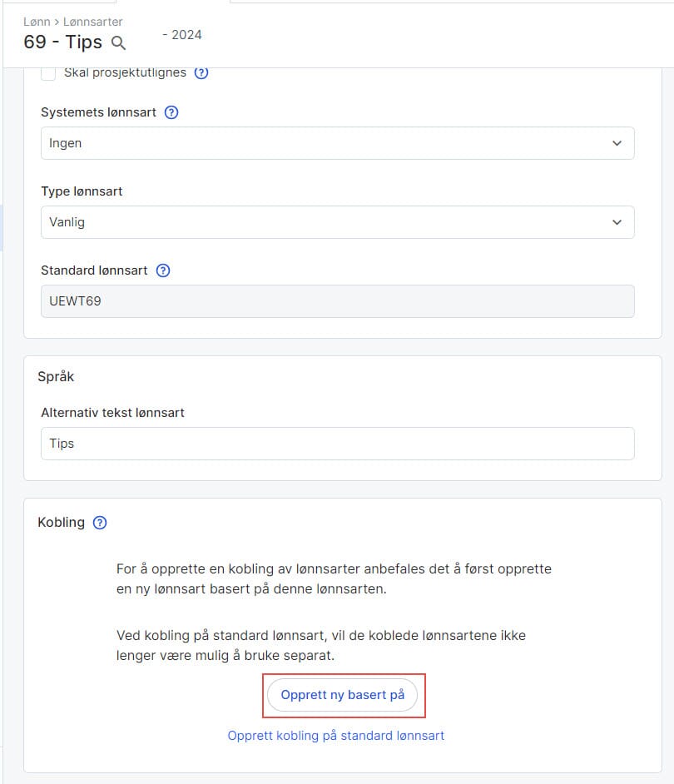Toggle the Skal prosjektutlignes checkbox
The height and width of the screenshot is (784, 674).
pyautogui.click(x=48, y=73)
